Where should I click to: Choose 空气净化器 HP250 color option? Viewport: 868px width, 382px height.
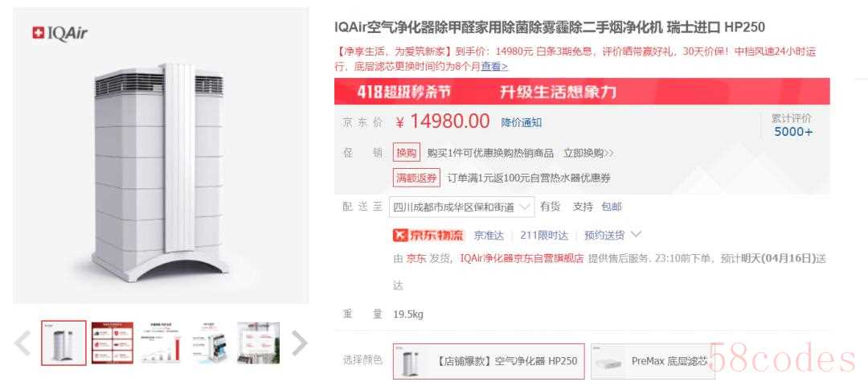tap(489, 361)
